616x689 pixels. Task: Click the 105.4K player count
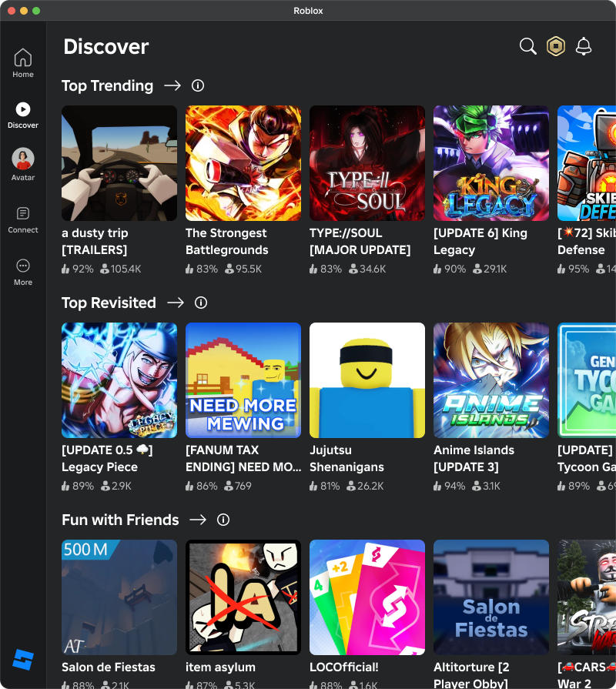[121, 269]
